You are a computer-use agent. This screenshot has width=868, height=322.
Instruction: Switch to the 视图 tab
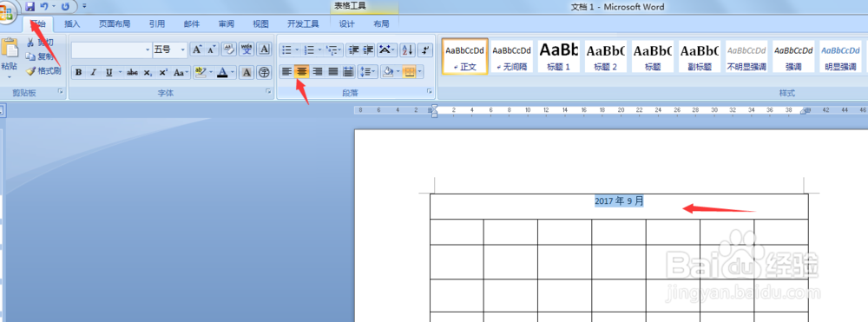click(x=260, y=23)
